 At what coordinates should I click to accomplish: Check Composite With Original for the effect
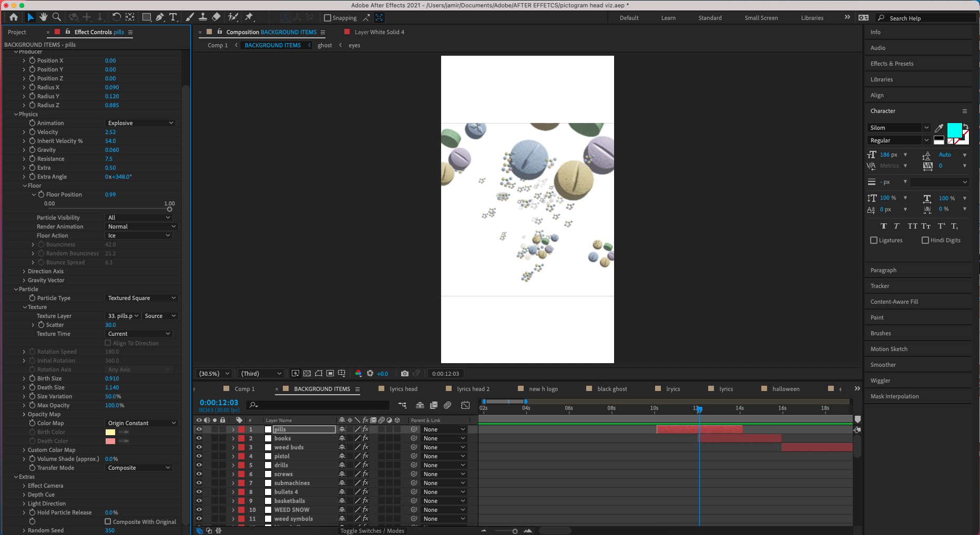pyautogui.click(x=108, y=522)
